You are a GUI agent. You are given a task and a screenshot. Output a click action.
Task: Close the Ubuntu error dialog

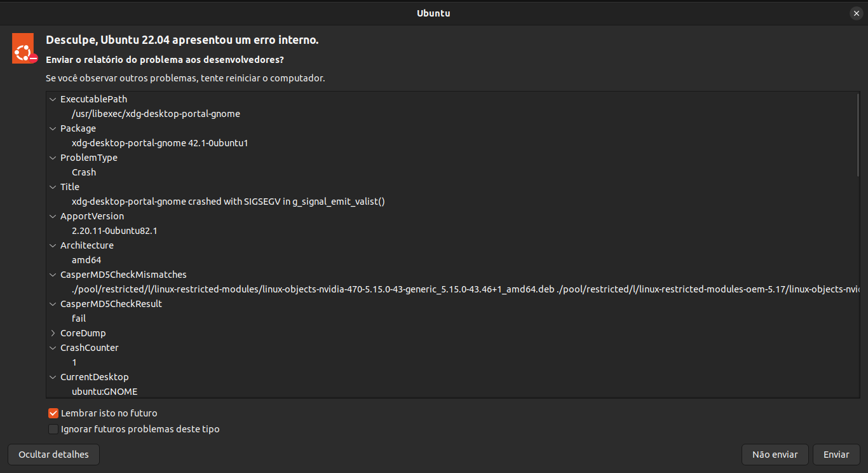[x=856, y=13]
